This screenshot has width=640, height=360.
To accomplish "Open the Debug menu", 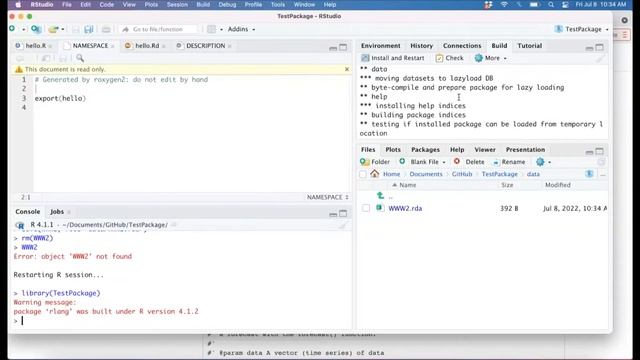I will [227, 5].
